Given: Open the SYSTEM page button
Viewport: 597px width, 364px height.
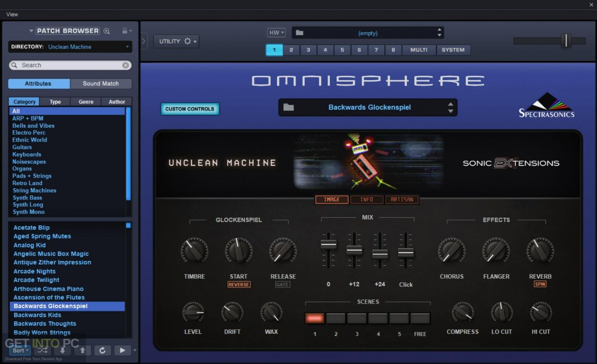Looking at the screenshot, I should [453, 50].
